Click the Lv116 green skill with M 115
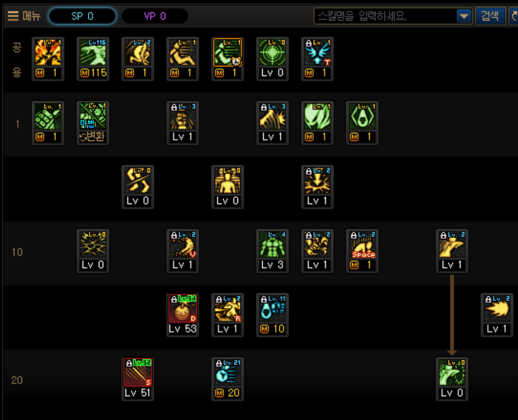Image resolution: width=518 pixels, height=420 pixels. (x=93, y=52)
